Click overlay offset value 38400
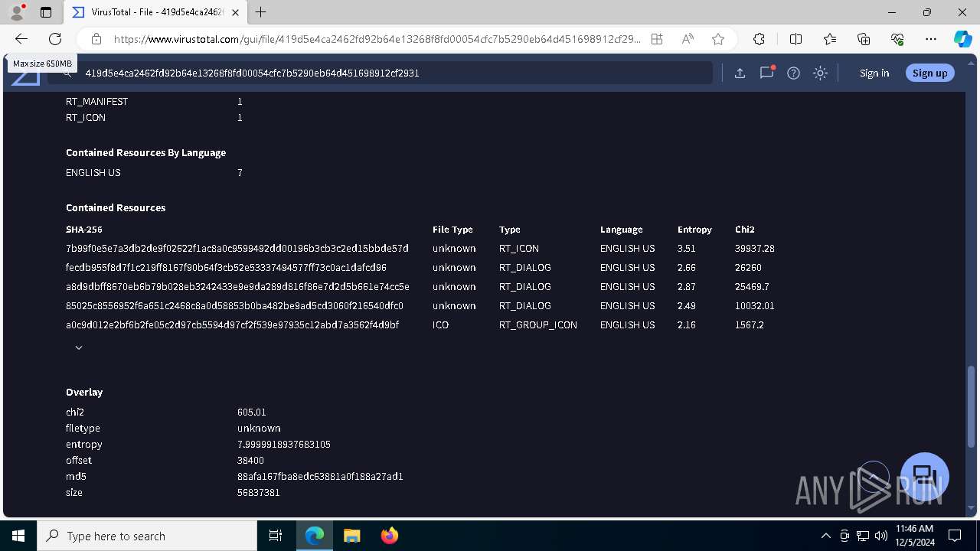The width and height of the screenshot is (980, 551). coord(250,461)
